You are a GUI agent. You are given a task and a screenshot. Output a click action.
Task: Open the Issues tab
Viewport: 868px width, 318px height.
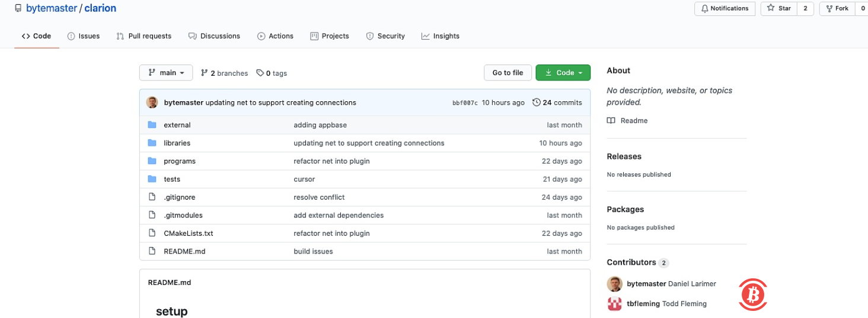pos(84,36)
